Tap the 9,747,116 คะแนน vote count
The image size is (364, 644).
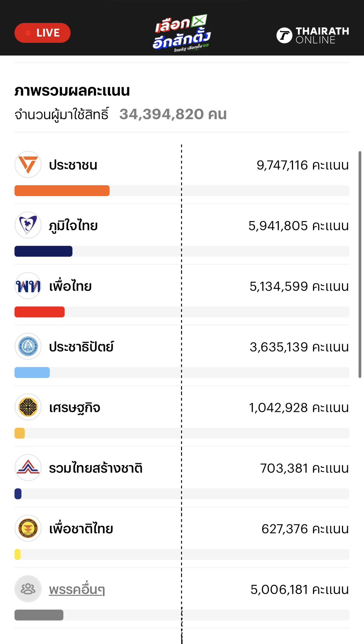coord(303,165)
